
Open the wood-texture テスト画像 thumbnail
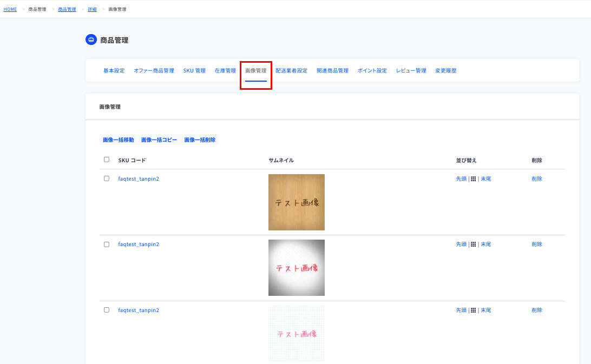coord(297,202)
